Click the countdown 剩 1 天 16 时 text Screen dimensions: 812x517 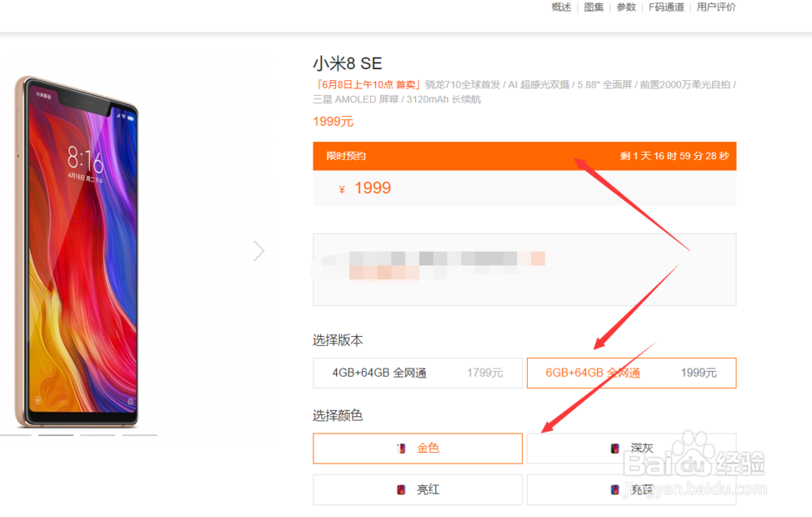point(675,156)
